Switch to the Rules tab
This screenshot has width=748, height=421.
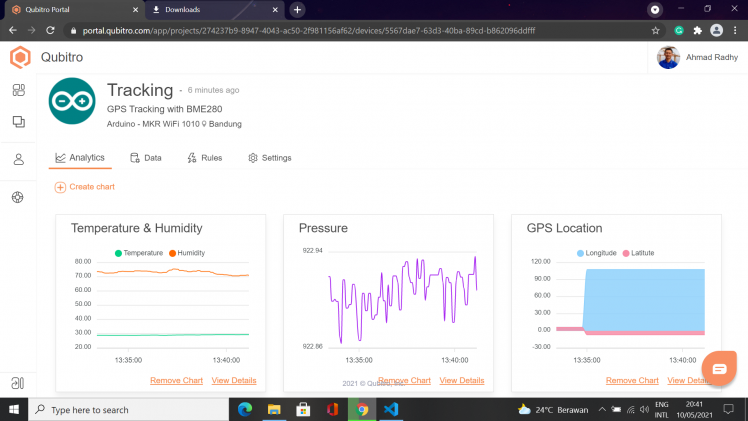[205, 158]
